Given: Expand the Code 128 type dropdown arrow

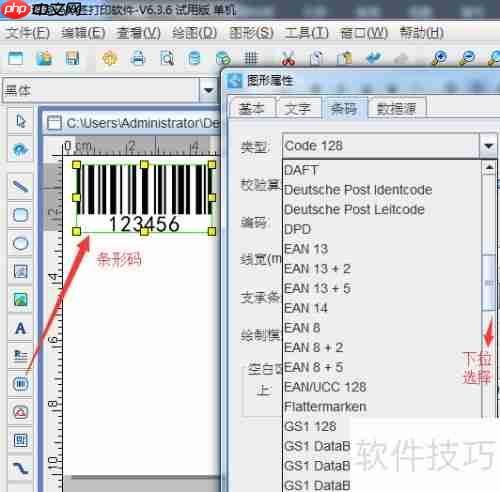Looking at the screenshot, I should pyautogui.click(x=488, y=146).
